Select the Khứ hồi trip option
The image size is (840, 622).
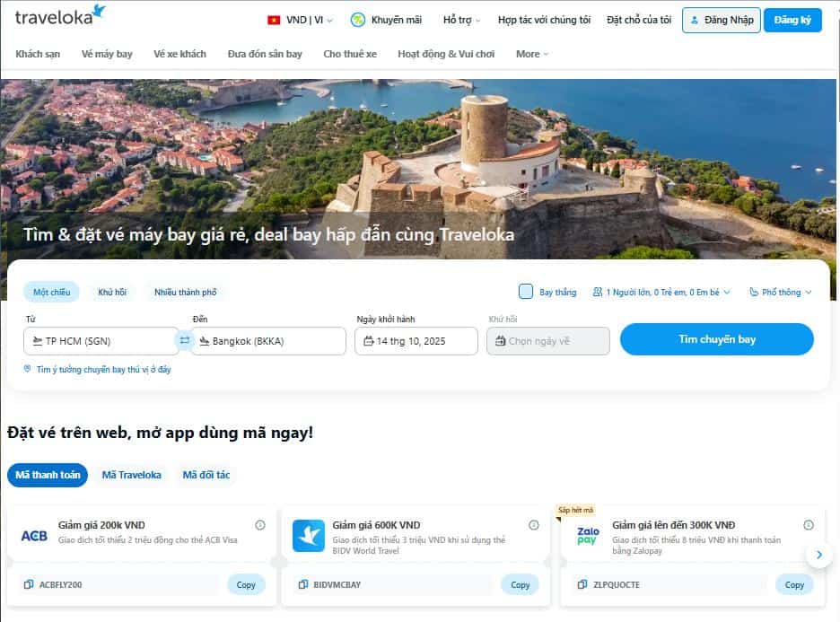(112, 292)
